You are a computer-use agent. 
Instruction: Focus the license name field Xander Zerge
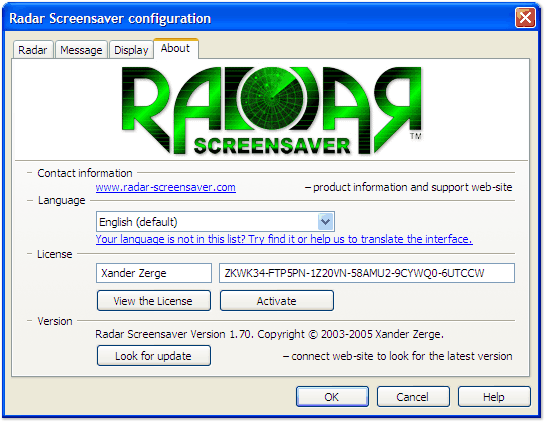click(x=154, y=273)
